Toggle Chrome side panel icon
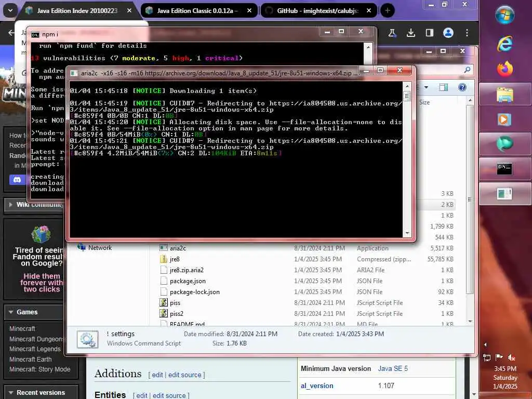 click(430, 33)
